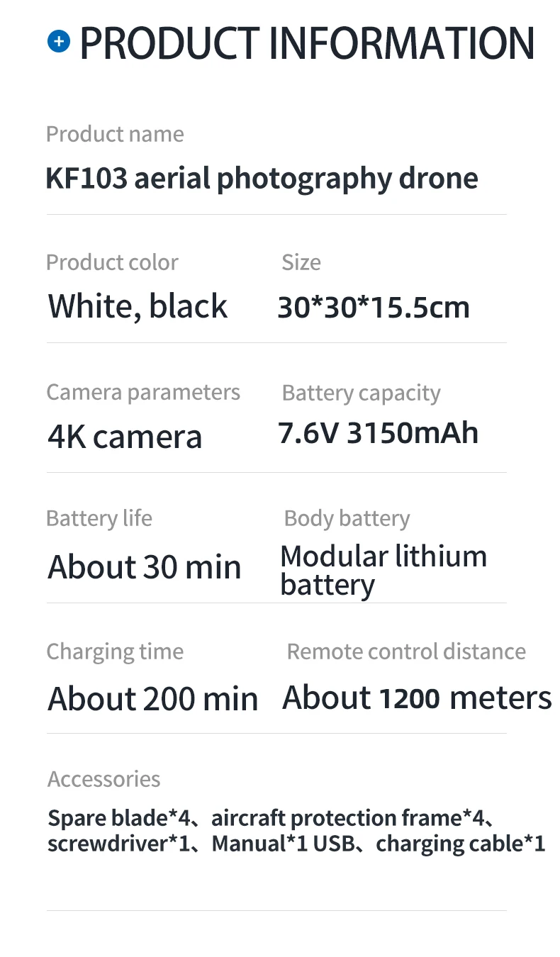
Task: Select the About 30 min value
Action: coord(145,566)
